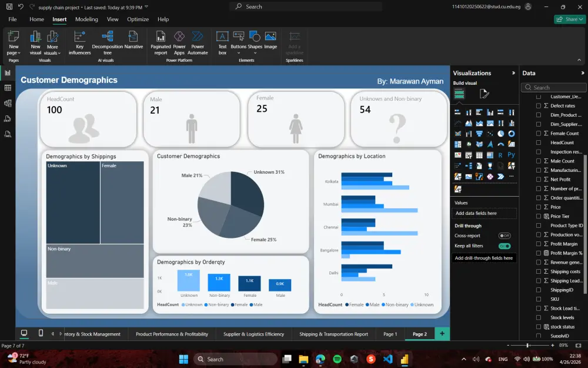Switch to the Page 1 tab
588x368 pixels.
click(x=390, y=334)
